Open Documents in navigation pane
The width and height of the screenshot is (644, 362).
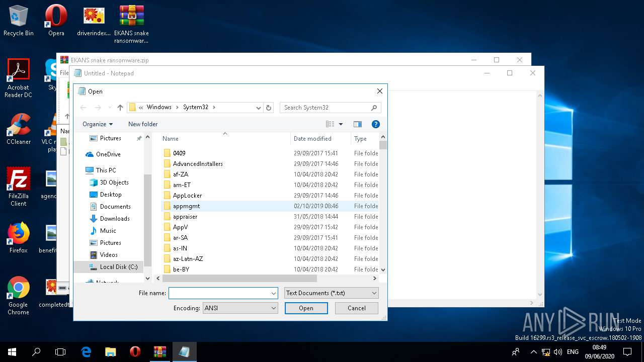[110, 207]
